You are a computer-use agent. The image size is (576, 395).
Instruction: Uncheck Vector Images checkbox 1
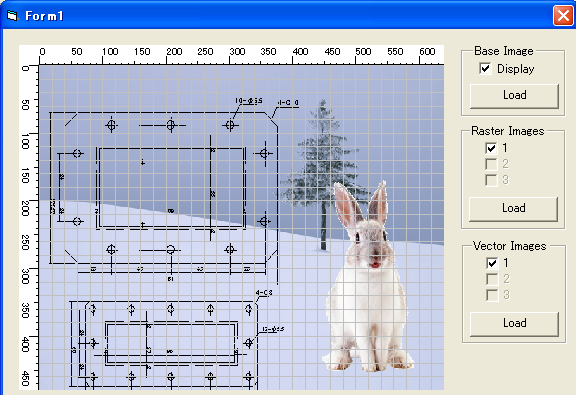pyautogui.click(x=492, y=263)
